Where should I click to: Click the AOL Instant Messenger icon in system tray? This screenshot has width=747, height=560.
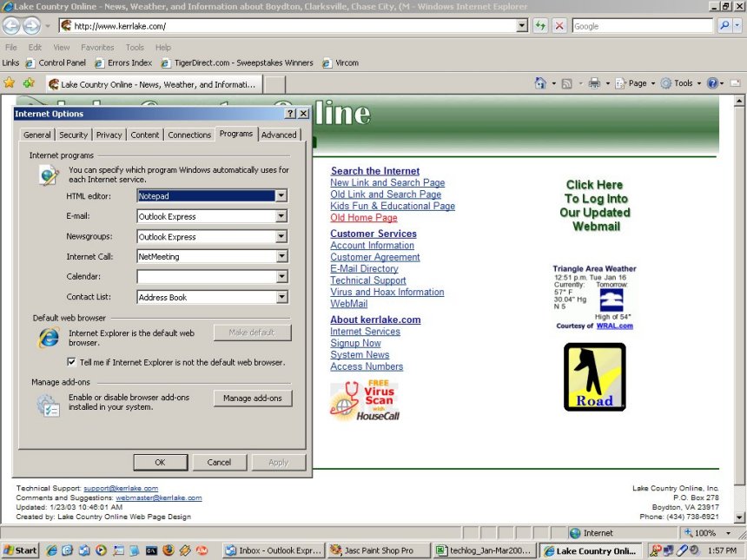click(656, 550)
